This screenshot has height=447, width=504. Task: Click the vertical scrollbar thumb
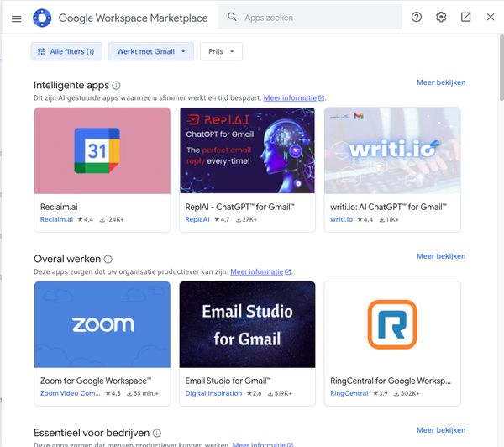[501, 67]
